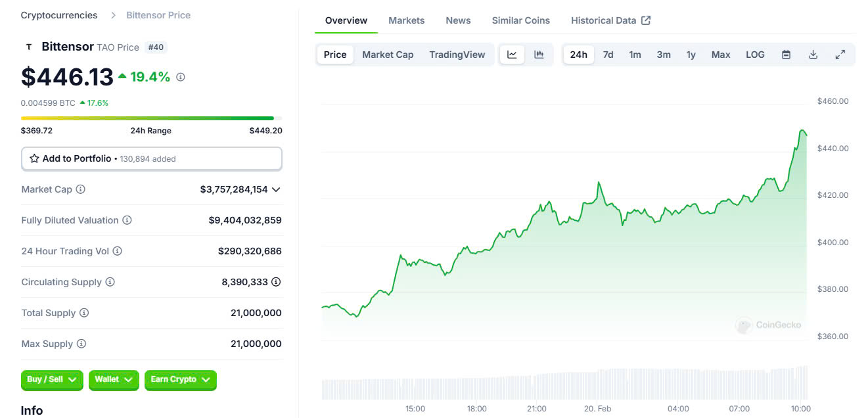Click the info icon beside Market Cap
Screen dimensions: 868x418
(81, 189)
